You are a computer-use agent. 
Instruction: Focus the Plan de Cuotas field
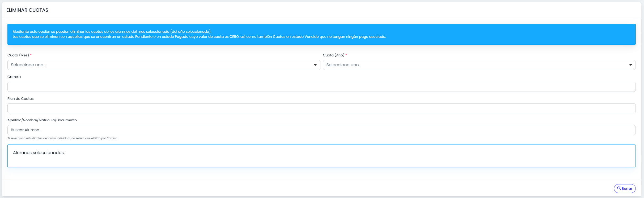coord(321,108)
